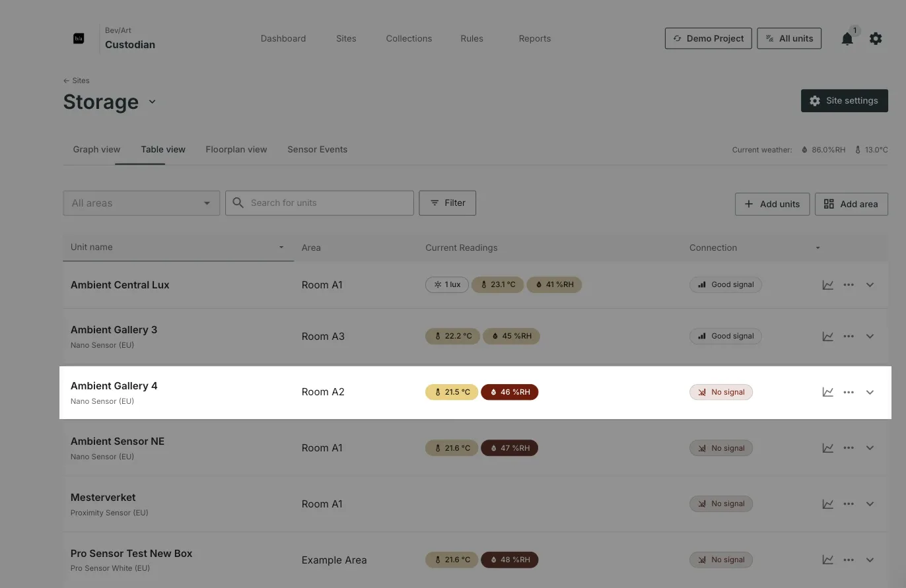The height and width of the screenshot is (588, 906).
Task: Open the settings gear in top bar
Action: point(876,39)
